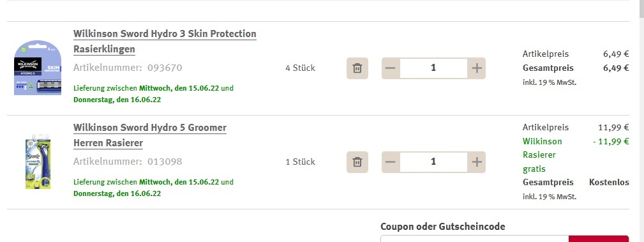644x242 pixels.
Task: Select Artikelnummer 093670 text
Action: tap(128, 68)
